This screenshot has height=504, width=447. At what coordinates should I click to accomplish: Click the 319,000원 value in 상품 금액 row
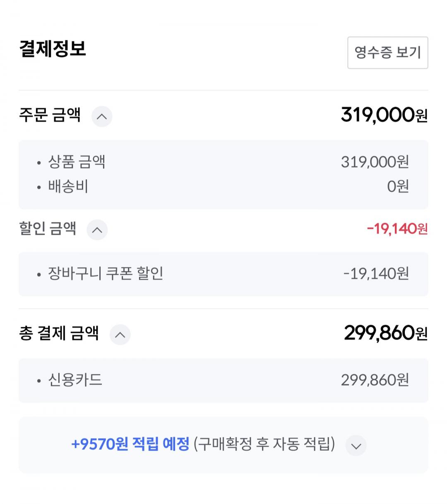[375, 162]
